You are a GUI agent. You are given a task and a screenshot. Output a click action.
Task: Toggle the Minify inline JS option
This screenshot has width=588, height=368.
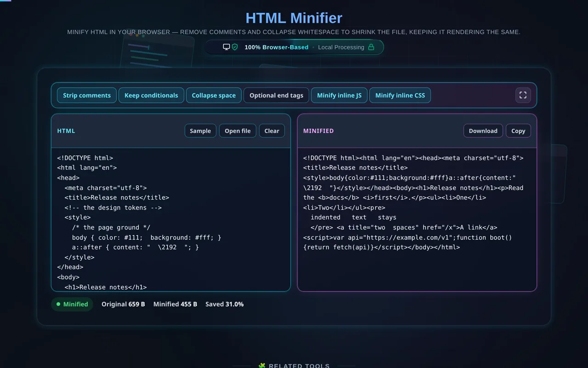pyautogui.click(x=339, y=95)
